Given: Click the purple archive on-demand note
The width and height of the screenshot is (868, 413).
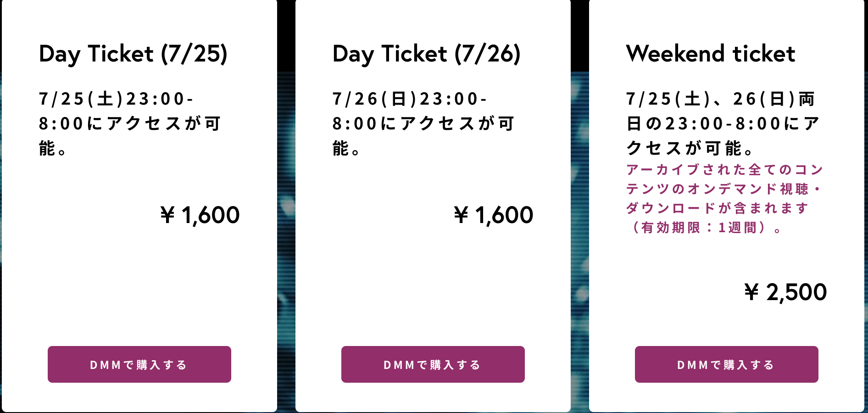Looking at the screenshot, I should pyautogui.click(x=725, y=198).
